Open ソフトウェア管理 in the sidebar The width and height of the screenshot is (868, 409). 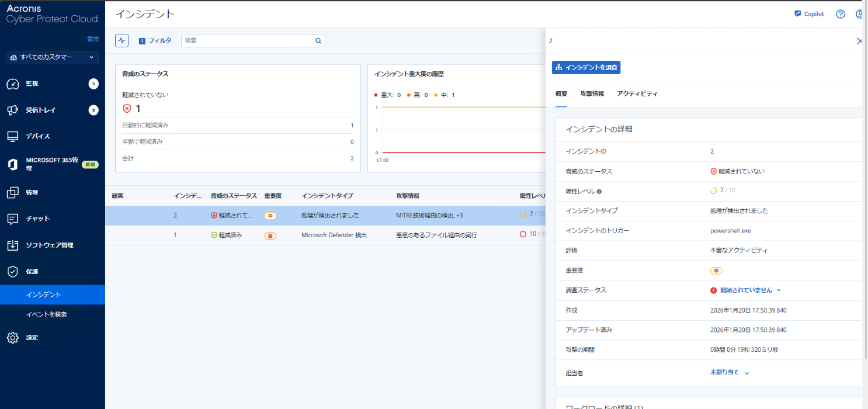pyautogui.click(x=50, y=245)
